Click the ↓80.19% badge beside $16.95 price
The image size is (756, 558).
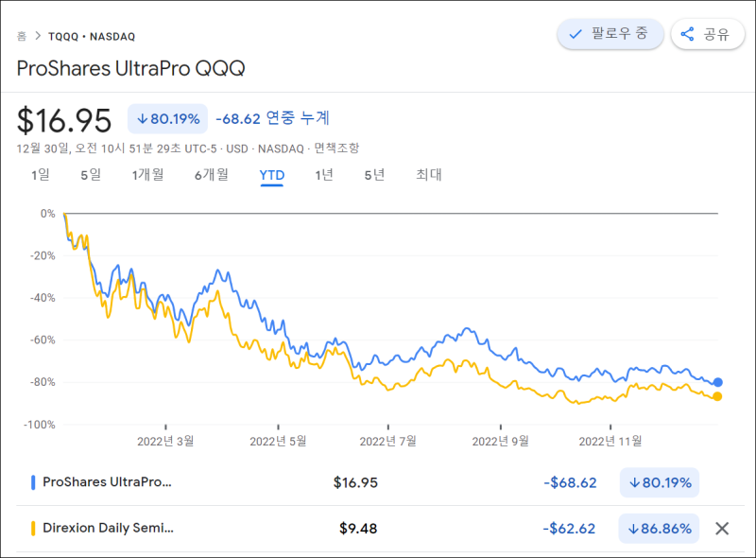[168, 119]
